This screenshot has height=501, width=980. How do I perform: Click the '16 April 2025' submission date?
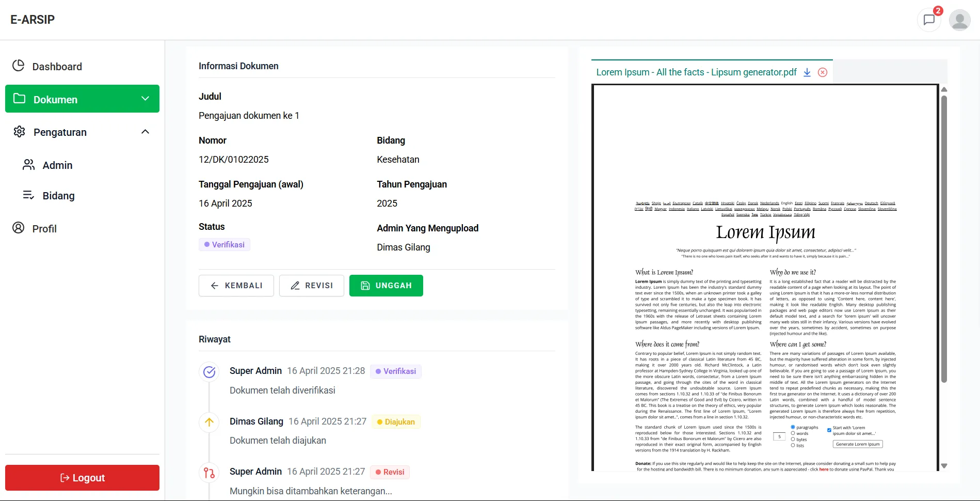point(226,203)
